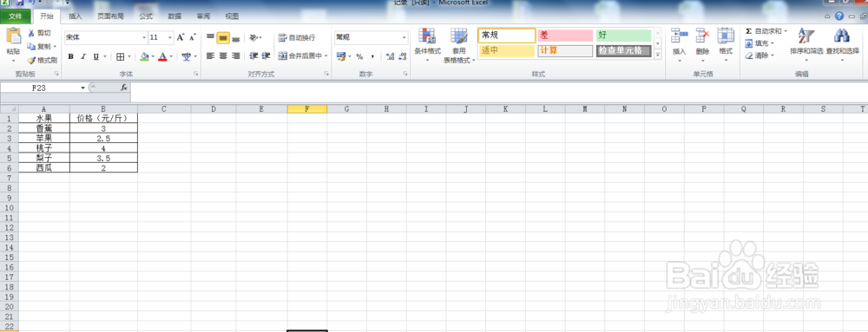The image size is (868, 332).
Task: Toggle top vertical alignment
Action: click(x=210, y=37)
